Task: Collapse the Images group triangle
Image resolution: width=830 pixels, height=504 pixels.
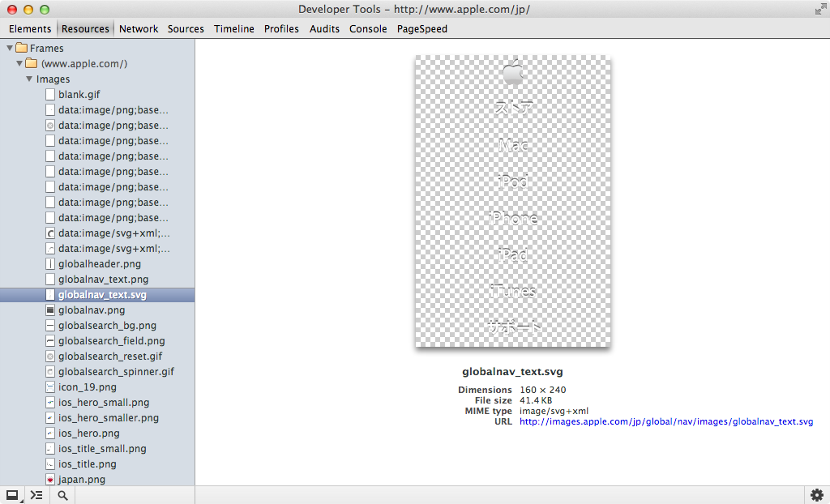Action: click(29, 79)
